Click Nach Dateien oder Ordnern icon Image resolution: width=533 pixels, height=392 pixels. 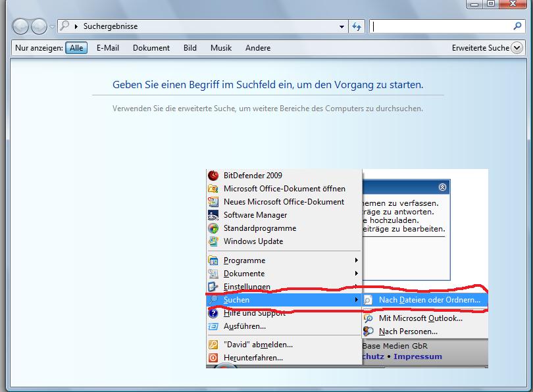tap(368, 300)
